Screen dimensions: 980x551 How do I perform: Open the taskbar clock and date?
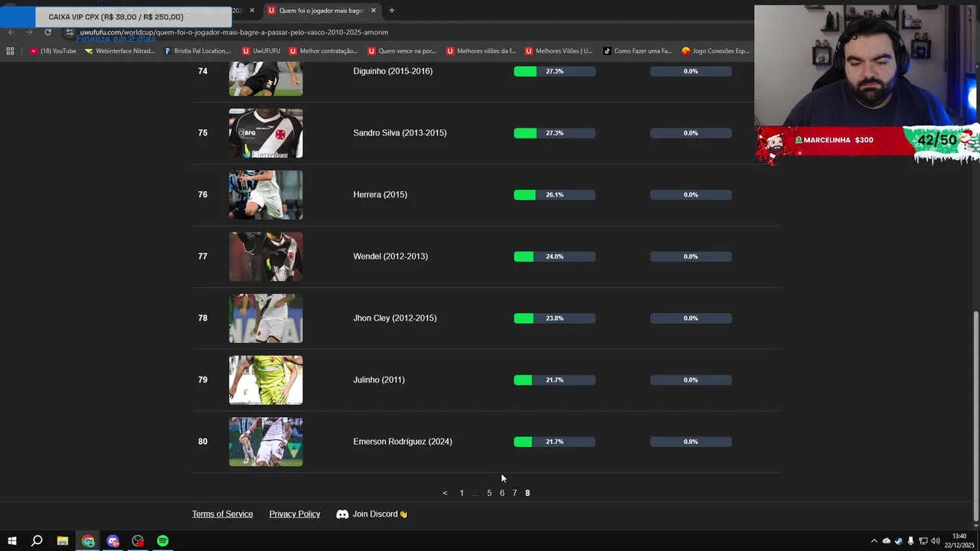[959, 540]
